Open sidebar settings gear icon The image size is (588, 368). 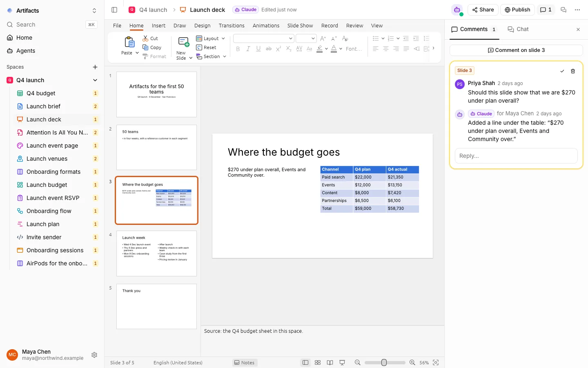point(94,355)
